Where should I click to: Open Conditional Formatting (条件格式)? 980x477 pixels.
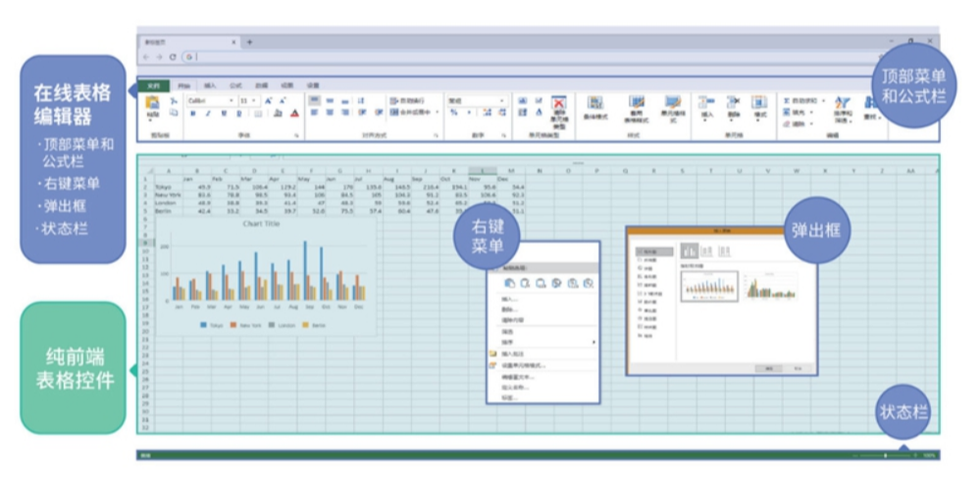point(595,108)
